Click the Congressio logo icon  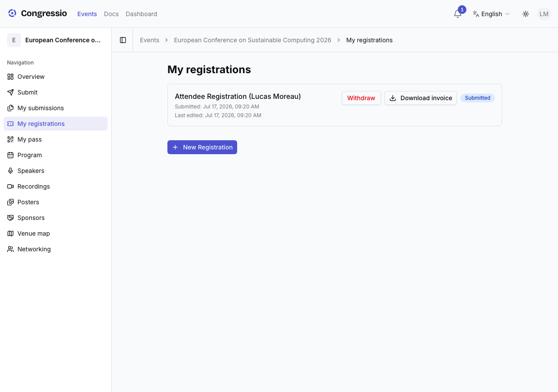coord(12,14)
